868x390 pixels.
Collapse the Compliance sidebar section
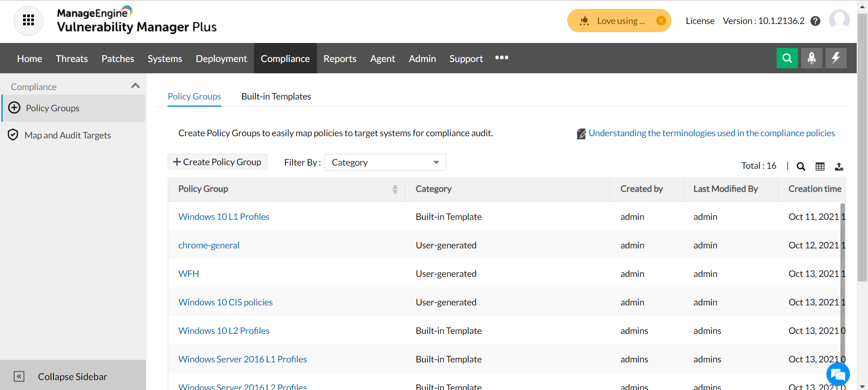[x=135, y=86]
